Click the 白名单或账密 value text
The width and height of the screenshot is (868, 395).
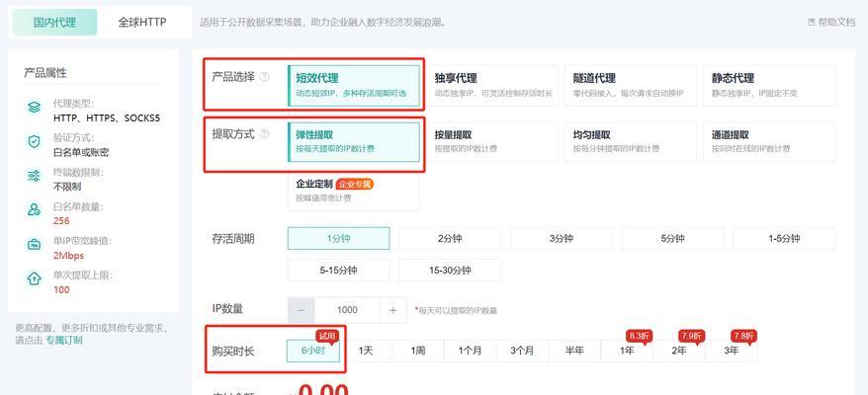click(x=81, y=152)
